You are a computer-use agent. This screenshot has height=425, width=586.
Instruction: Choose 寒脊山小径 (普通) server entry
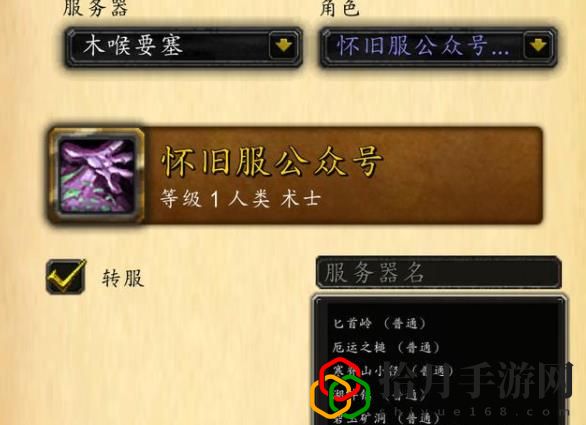(x=393, y=371)
